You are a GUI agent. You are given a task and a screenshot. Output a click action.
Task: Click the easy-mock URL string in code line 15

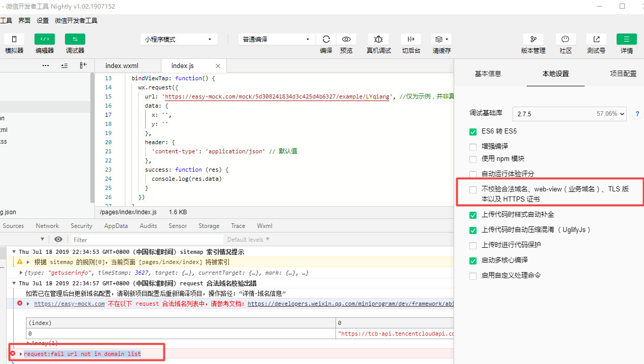[277, 96]
